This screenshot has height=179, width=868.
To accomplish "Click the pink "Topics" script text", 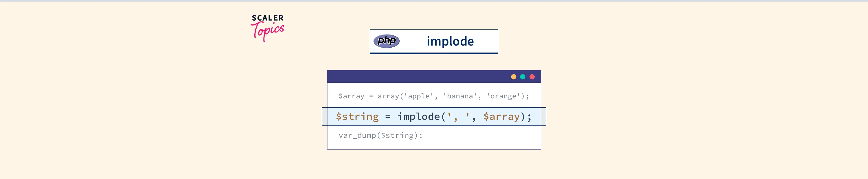I will [268, 31].
